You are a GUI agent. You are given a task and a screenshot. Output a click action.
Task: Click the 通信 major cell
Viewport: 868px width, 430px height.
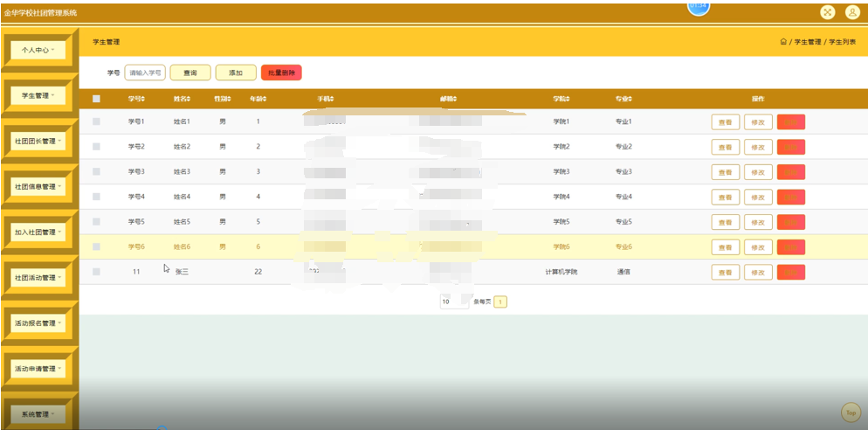click(x=623, y=272)
